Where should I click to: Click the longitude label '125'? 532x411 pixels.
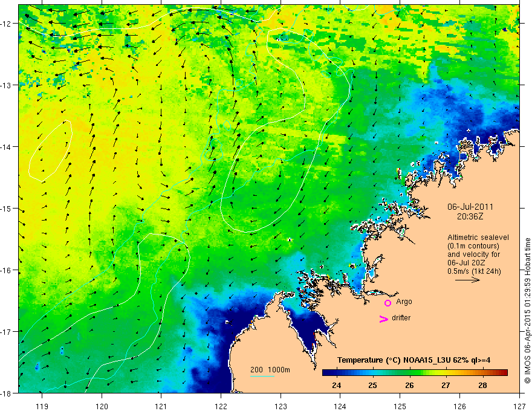click(x=400, y=406)
